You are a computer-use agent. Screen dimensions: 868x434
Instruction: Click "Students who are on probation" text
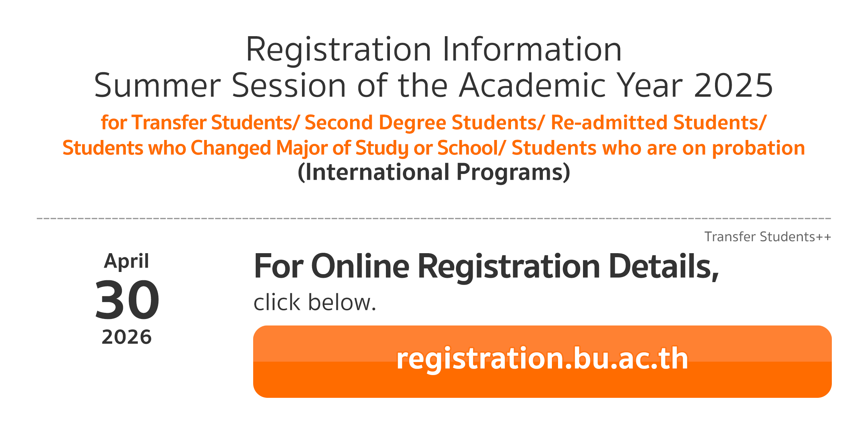[658, 148]
